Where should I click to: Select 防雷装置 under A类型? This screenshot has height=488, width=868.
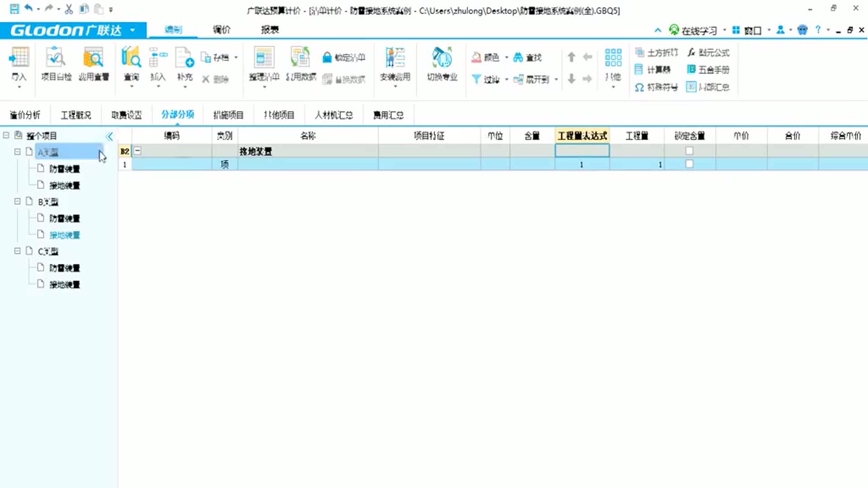(65, 169)
